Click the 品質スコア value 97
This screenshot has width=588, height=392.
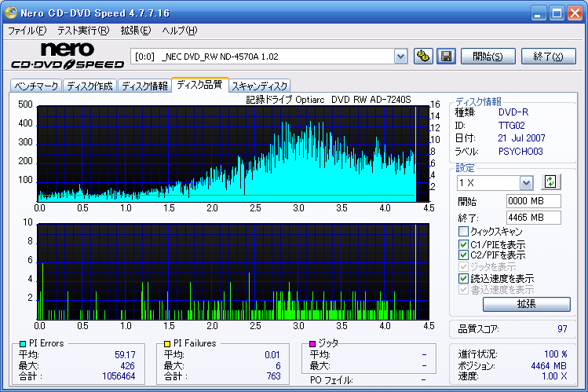tap(562, 329)
